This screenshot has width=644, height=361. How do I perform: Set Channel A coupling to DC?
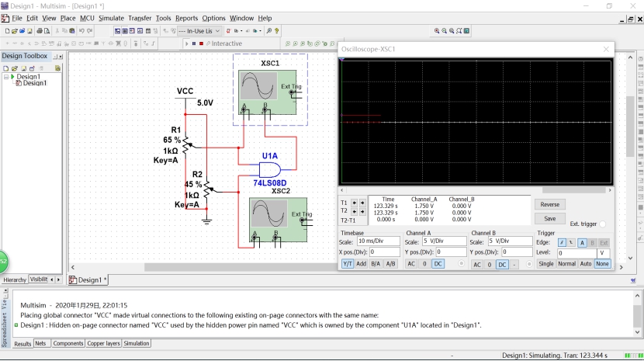438,264
